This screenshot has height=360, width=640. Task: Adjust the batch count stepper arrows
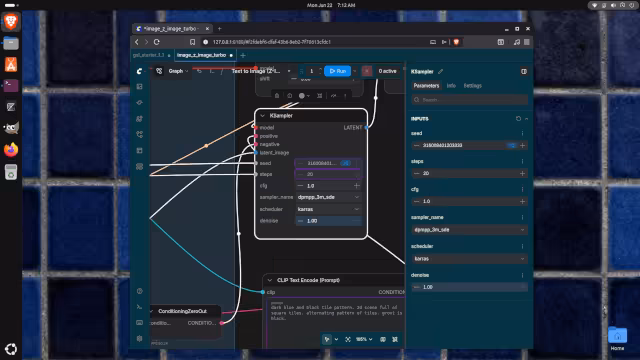[x=320, y=71]
